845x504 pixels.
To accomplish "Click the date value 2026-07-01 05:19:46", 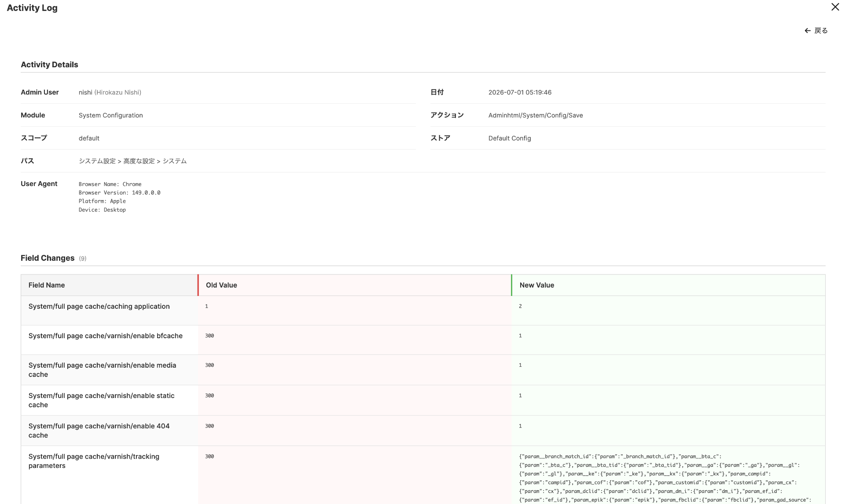I will click(x=520, y=92).
